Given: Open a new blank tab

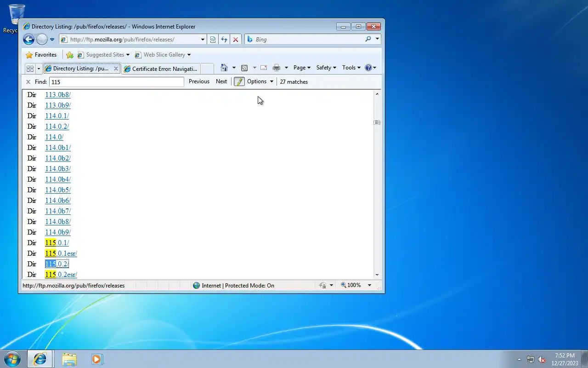Looking at the screenshot, I should [x=207, y=69].
